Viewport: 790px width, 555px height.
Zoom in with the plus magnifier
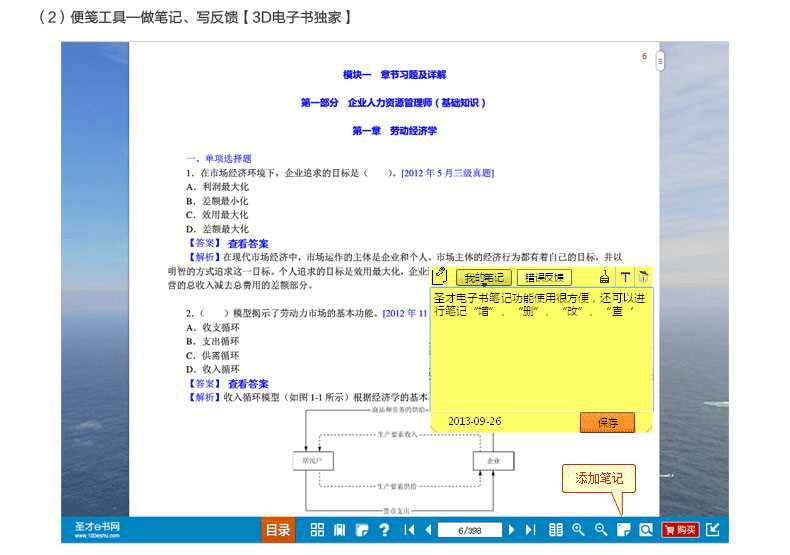578,530
